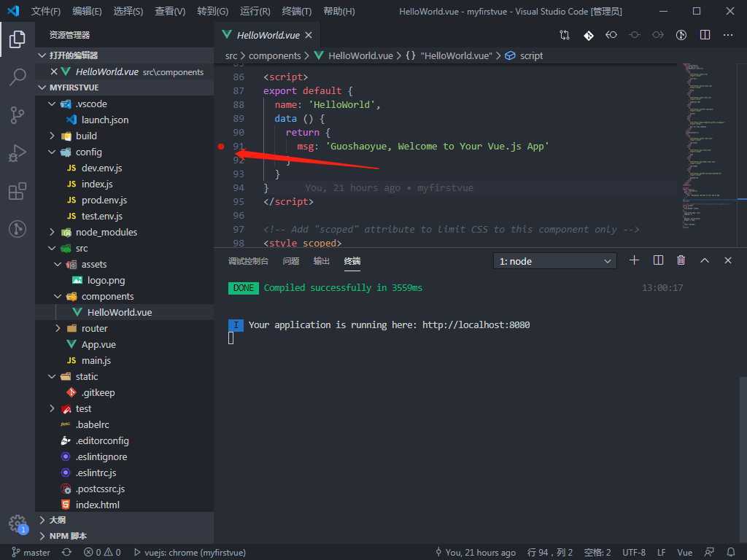Open the notifications bell in status bar
The height and width of the screenshot is (560, 747).
(731, 552)
